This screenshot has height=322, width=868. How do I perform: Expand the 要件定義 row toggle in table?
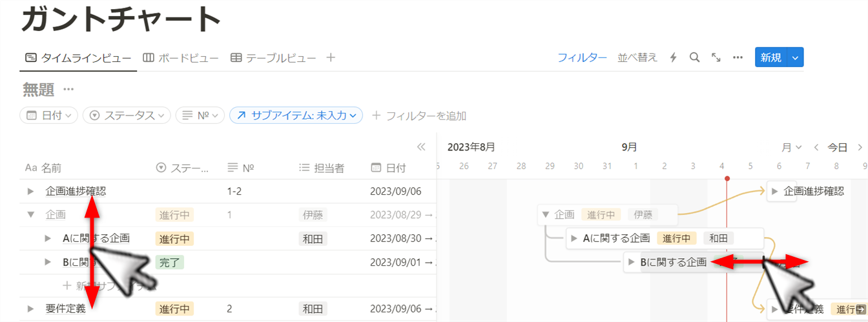pos(30,308)
